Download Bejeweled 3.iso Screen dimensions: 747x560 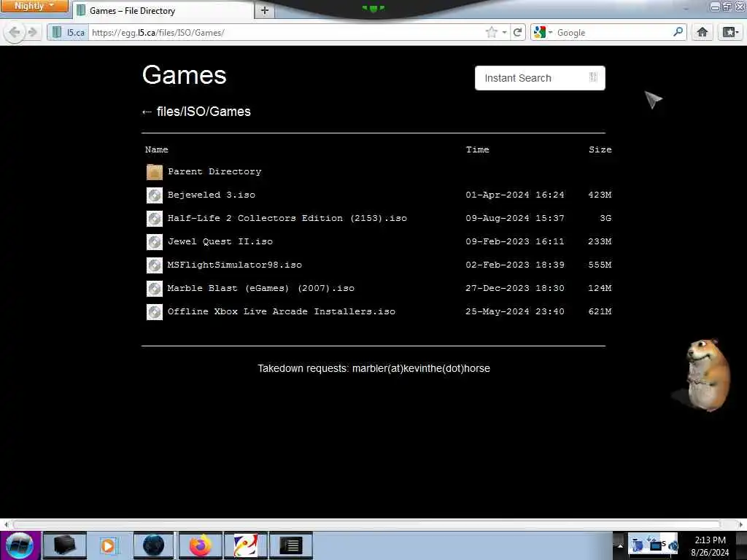[211, 195]
